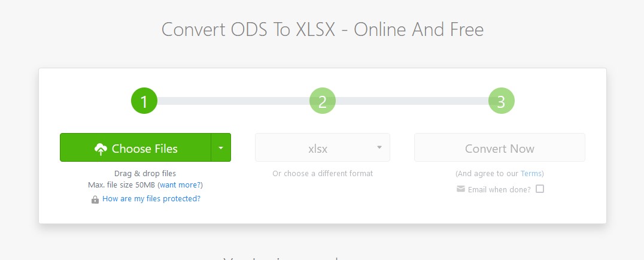The width and height of the screenshot is (644, 260).
Task: Click the 'Or choose a different format' text
Action: pyautogui.click(x=323, y=174)
